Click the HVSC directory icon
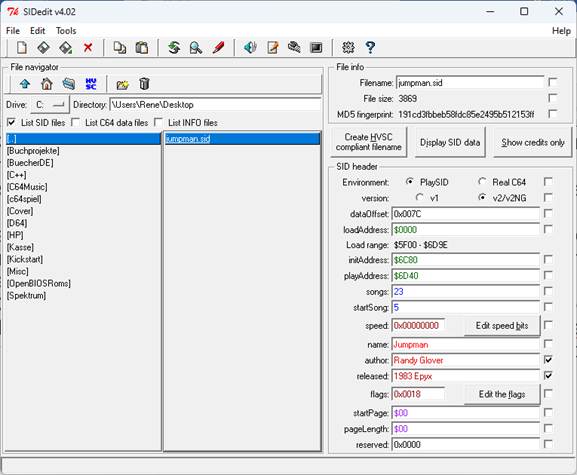 91,84
